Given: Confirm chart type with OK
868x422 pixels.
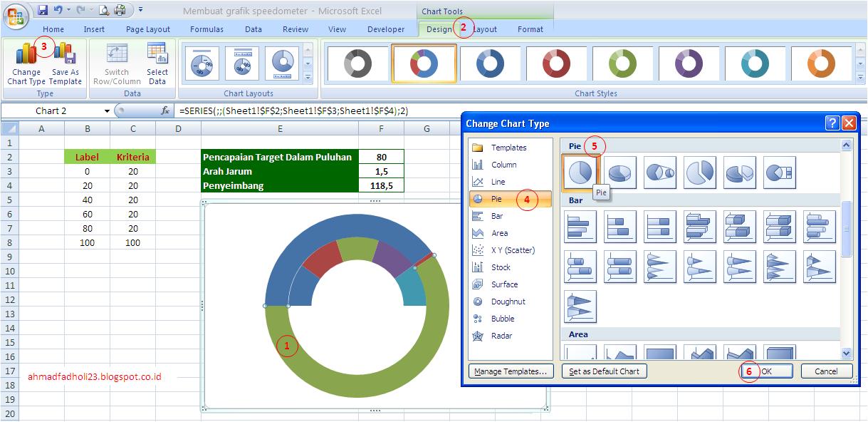Looking at the screenshot, I should [765, 371].
